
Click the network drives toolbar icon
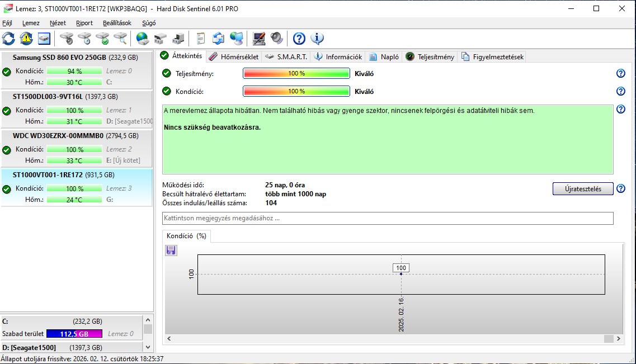click(160, 39)
